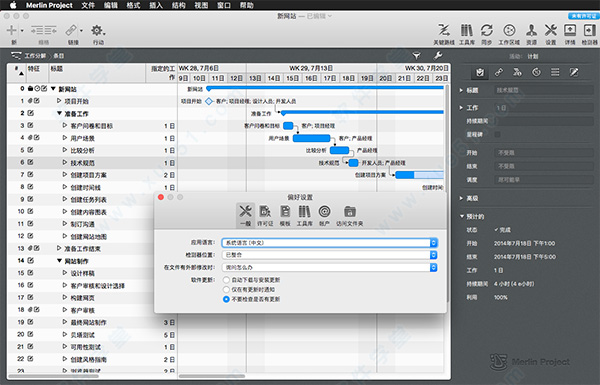Click the 项目开始 milestone diamond in the Gantt
The width and height of the screenshot is (600, 385).
[x=209, y=101]
